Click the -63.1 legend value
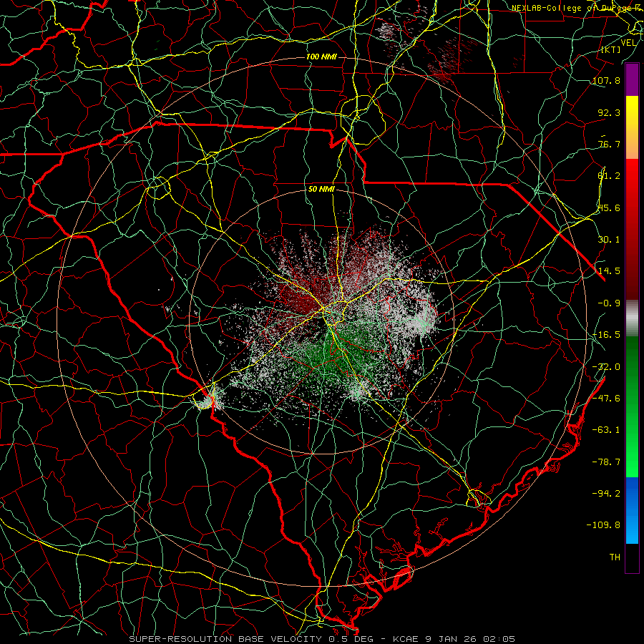Image resolution: width=644 pixels, height=644 pixels. (x=606, y=430)
